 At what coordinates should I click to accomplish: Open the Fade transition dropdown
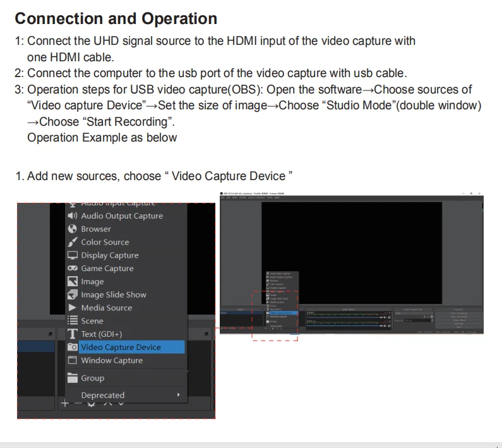[x=414, y=313]
